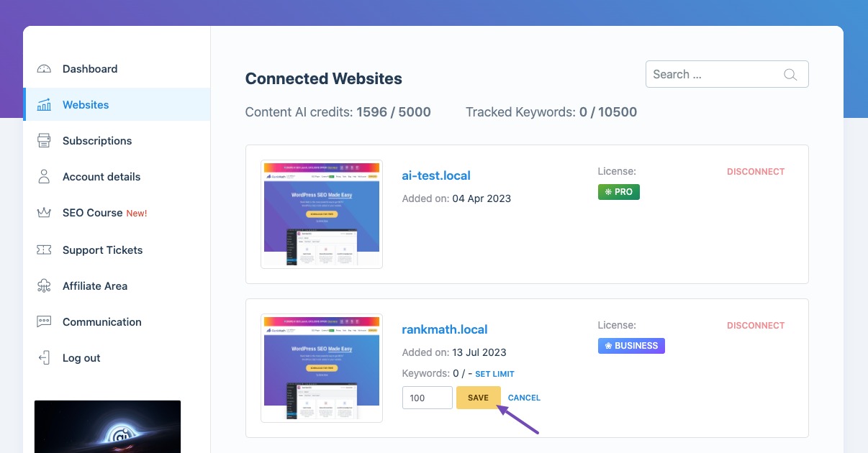Click the Communication chat icon
The height and width of the screenshot is (453, 868).
[x=44, y=322]
